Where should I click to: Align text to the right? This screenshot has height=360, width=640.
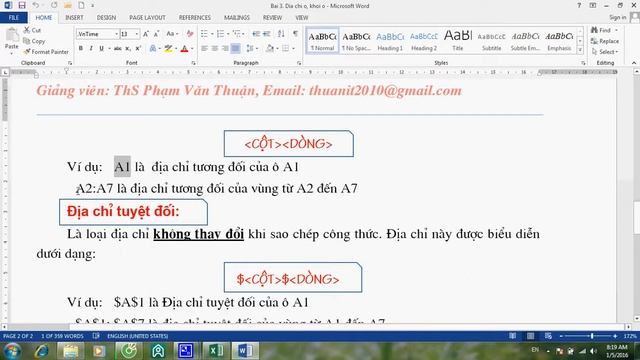[225, 49]
